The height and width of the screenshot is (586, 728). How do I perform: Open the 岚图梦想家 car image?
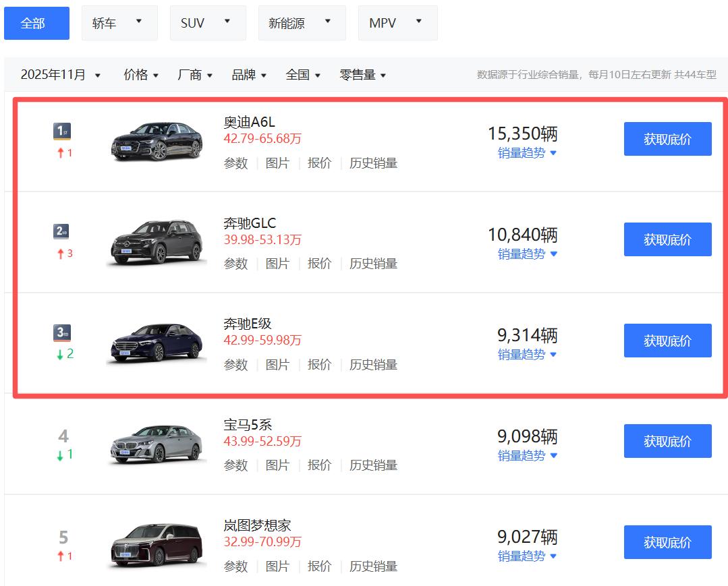point(157,544)
